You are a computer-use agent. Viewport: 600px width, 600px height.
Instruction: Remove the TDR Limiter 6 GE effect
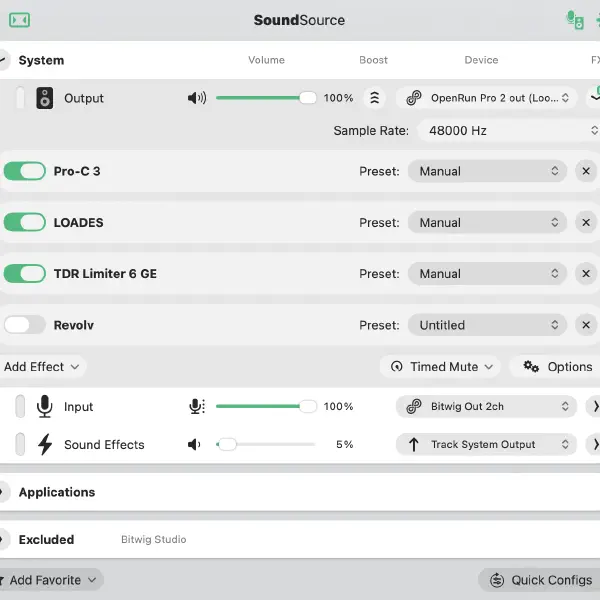pyautogui.click(x=586, y=274)
